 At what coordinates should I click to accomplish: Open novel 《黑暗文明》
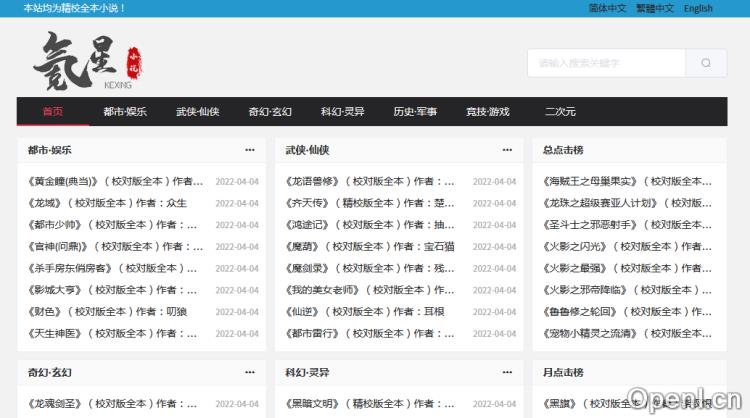coord(370,404)
